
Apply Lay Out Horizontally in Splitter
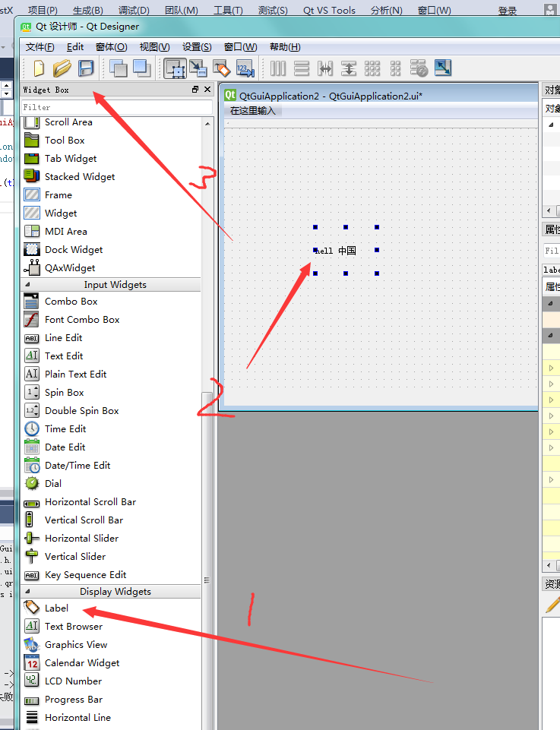[x=325, y=68]
